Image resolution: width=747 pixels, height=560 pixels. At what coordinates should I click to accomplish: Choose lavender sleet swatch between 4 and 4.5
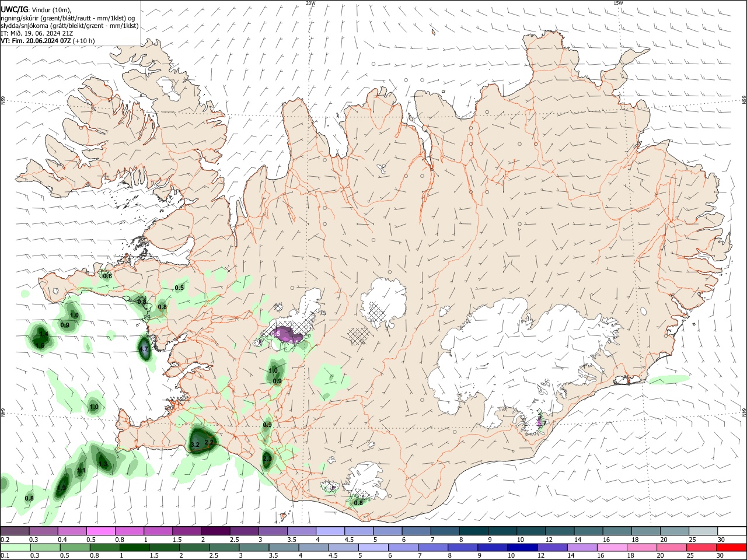click(x=330, y=531)
